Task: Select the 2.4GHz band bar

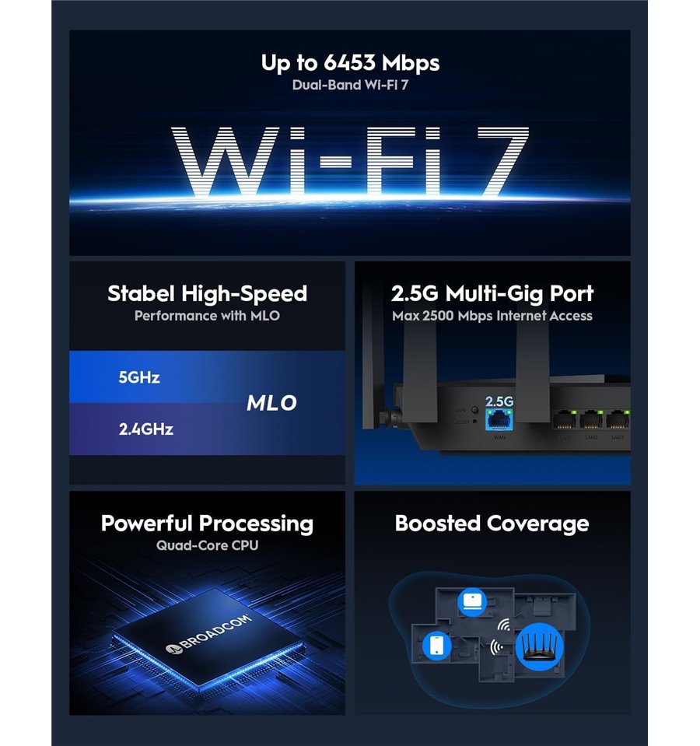Action: click(207, 429)
